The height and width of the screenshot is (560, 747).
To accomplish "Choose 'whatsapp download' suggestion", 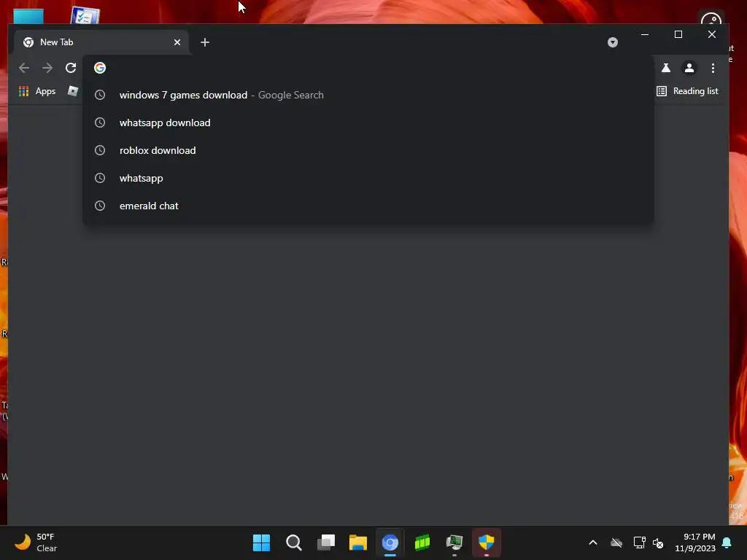I will click(368, 122).
